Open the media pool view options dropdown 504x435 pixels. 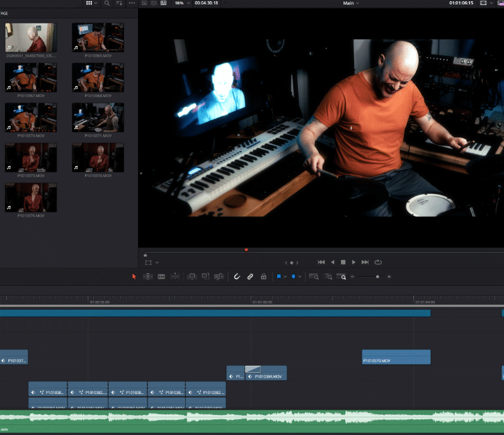point(96,3)
